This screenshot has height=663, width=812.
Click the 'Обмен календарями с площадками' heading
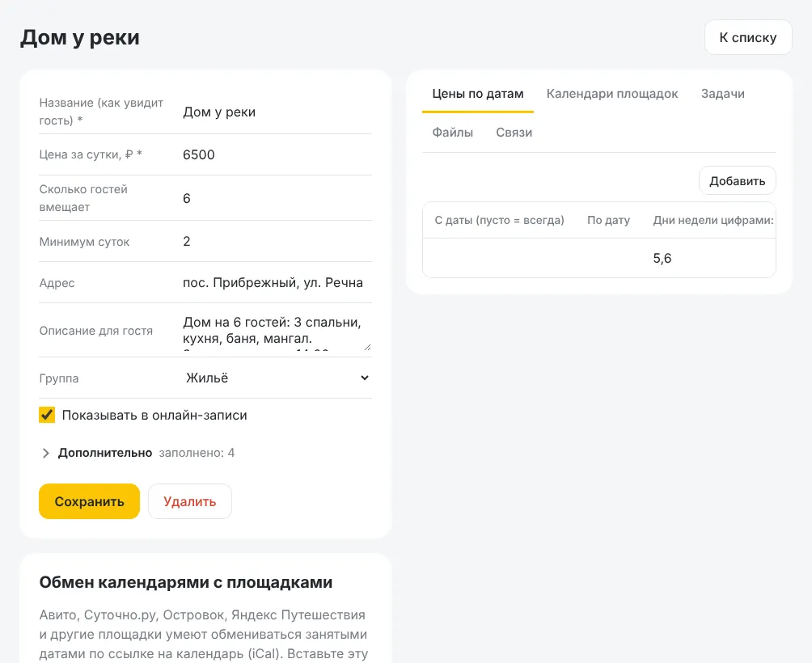(x=186, y=582)
